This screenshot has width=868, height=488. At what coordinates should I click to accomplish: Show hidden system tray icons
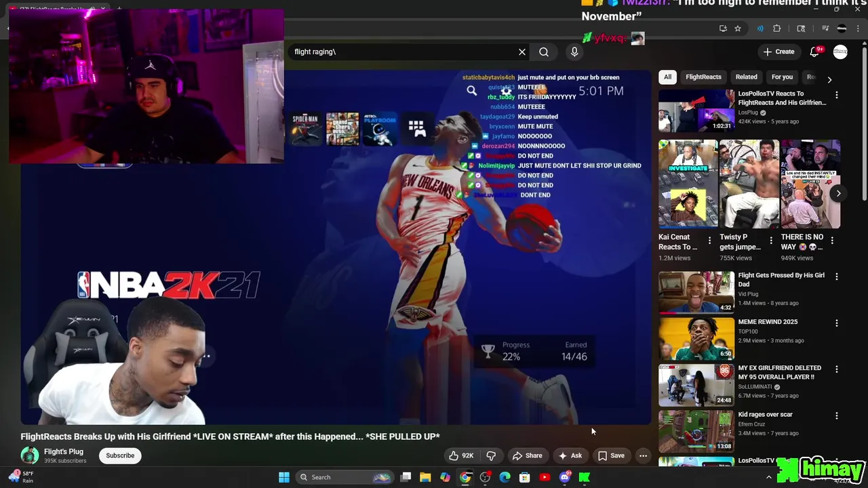768,478
